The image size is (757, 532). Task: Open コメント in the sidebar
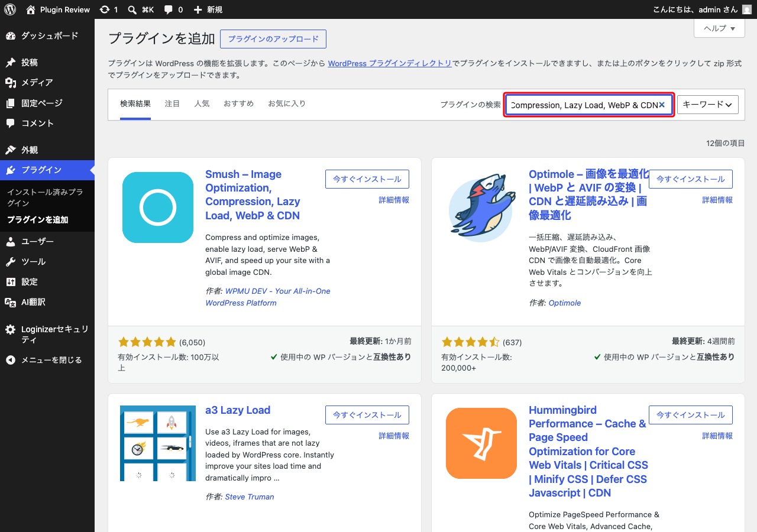(47, 123)
